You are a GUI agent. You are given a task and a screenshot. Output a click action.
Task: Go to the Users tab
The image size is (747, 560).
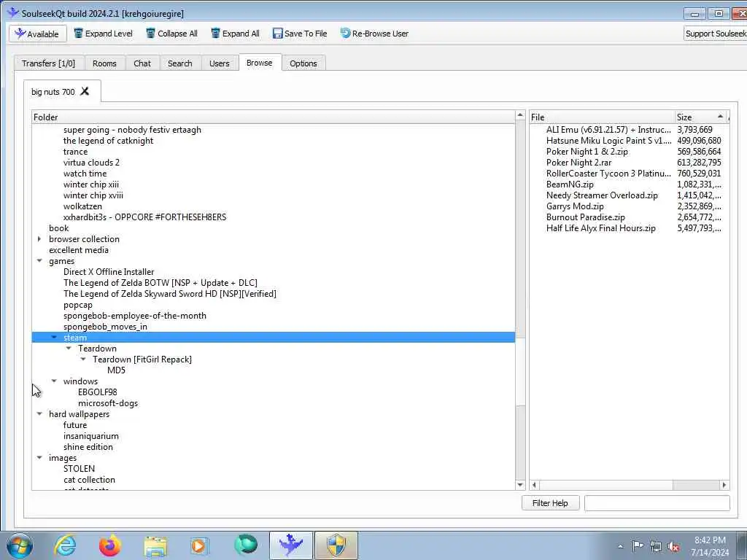pos(219,63)
